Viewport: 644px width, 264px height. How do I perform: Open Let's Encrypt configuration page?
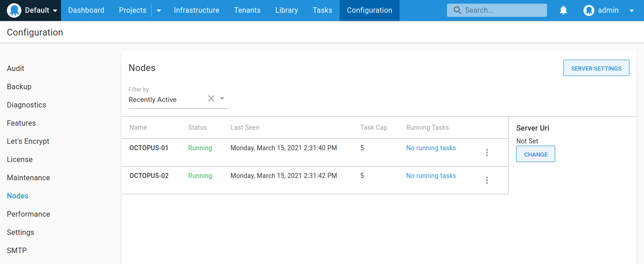click(x=28, y=141)
